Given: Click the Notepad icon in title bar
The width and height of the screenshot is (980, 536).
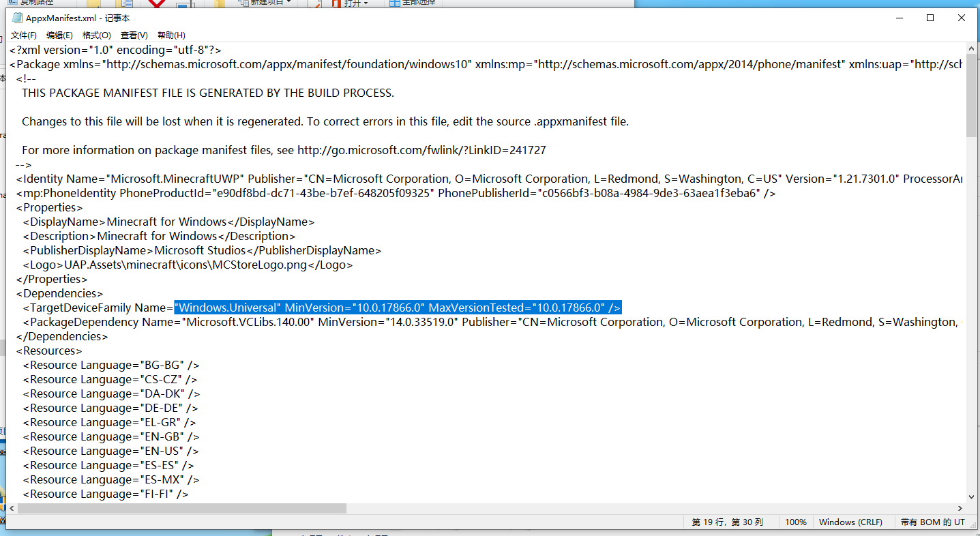Looking at the screenshot, I should (18, 18).
